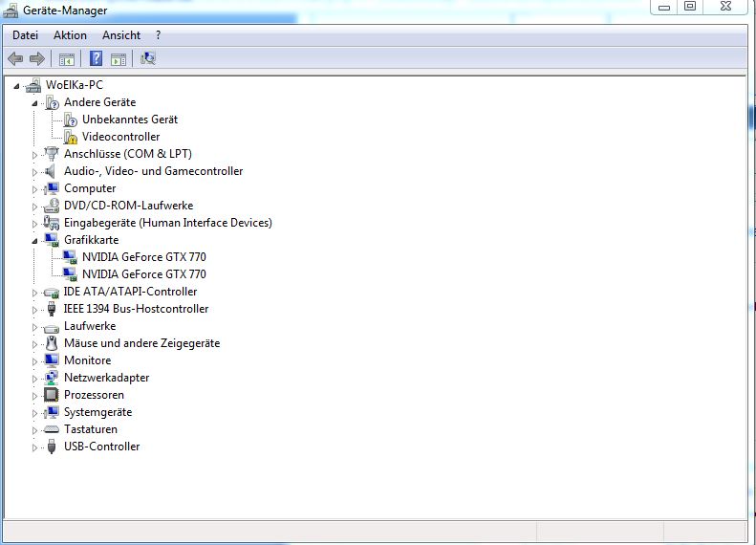The height and width of the screenshot is (545, 756).
Task: Open the Ansicht menu
Action: (121, 35)
